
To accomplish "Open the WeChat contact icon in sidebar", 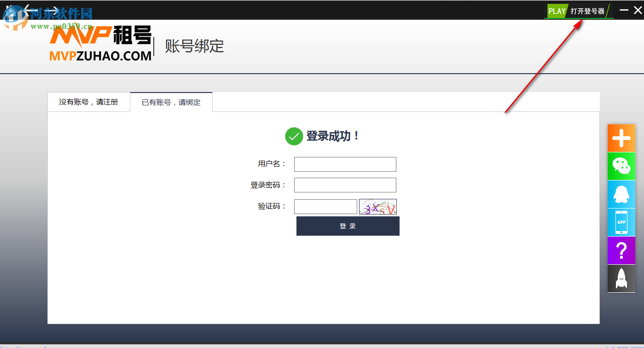I will [x=621, y=166].
